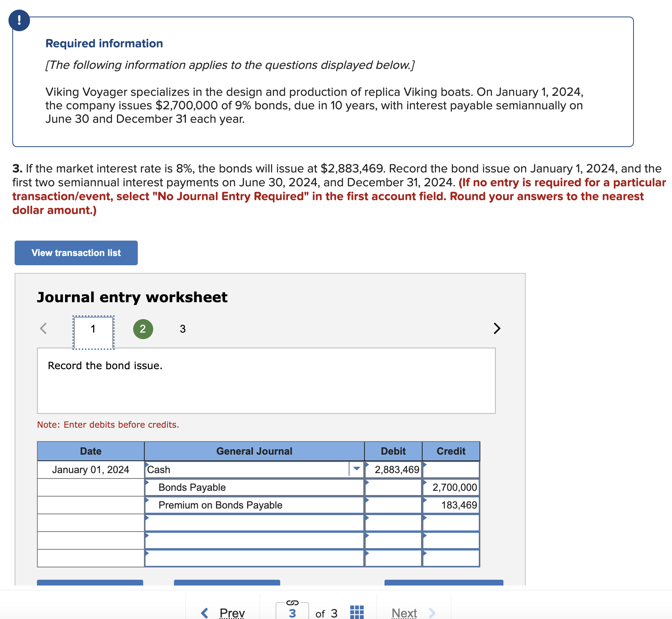Switch to journal entry tab 3

click(x=183, y=329)
